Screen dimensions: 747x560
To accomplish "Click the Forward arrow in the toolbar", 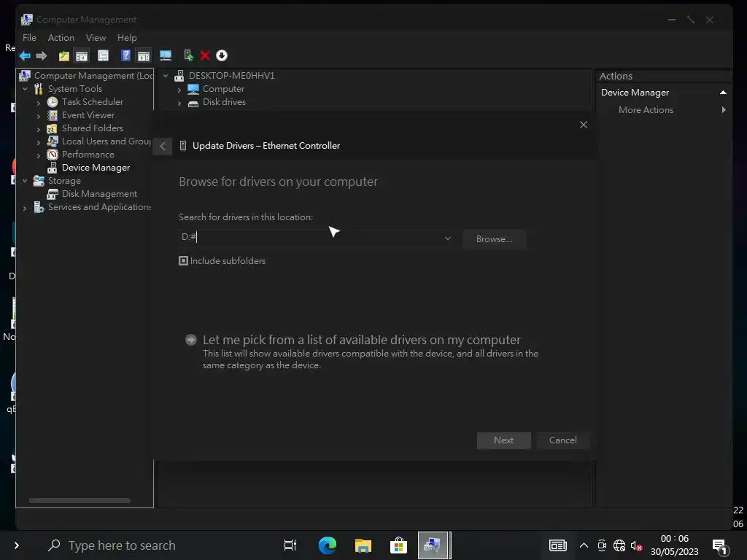I will point(42,55).
